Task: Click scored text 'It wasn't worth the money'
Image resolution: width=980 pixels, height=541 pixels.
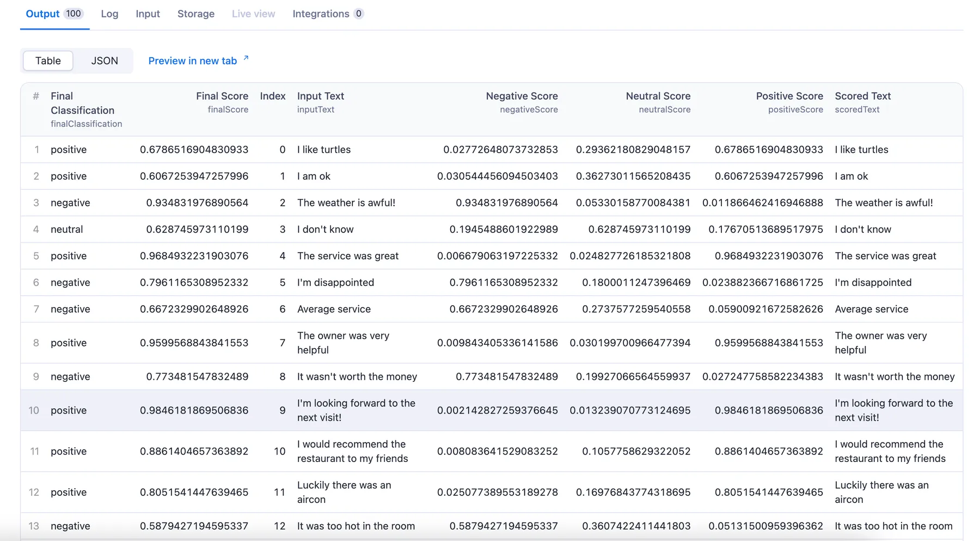Action: pyautogui.click(x=895, y=376)
